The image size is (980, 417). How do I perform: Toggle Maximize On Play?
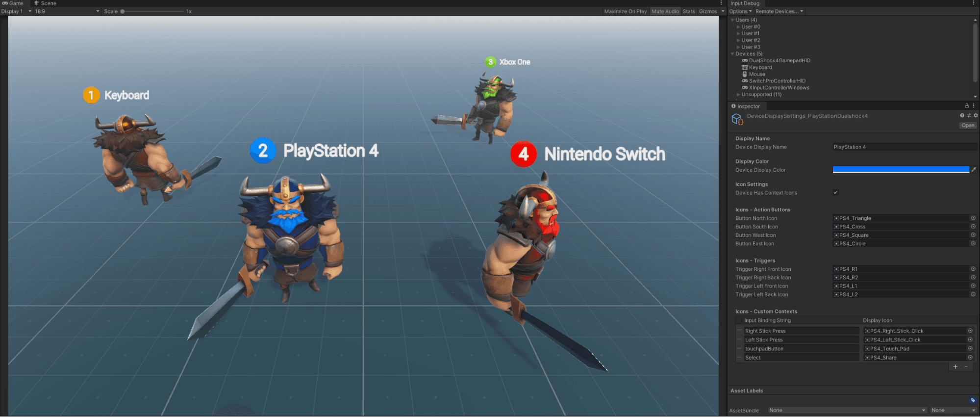point(625,11)
